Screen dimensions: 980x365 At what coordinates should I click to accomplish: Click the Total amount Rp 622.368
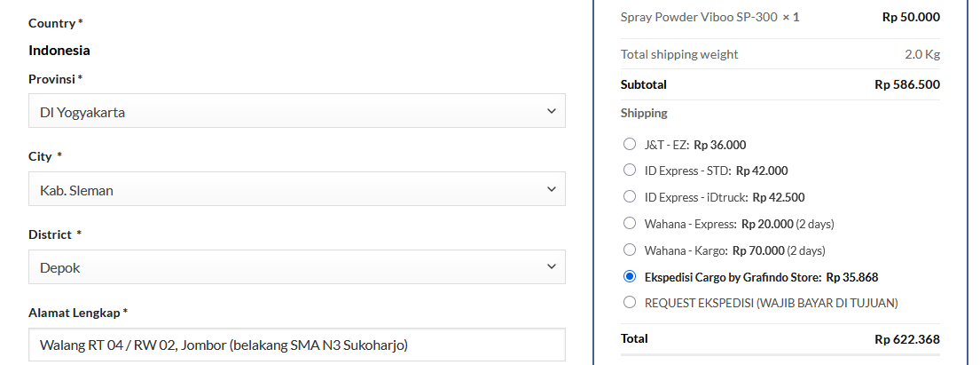point(906,339)
